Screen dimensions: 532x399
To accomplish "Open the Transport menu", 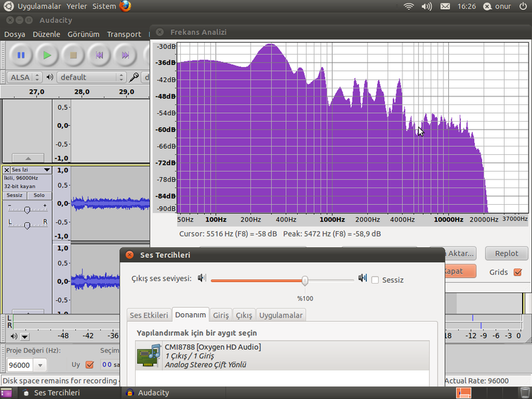I will point(124,35).
